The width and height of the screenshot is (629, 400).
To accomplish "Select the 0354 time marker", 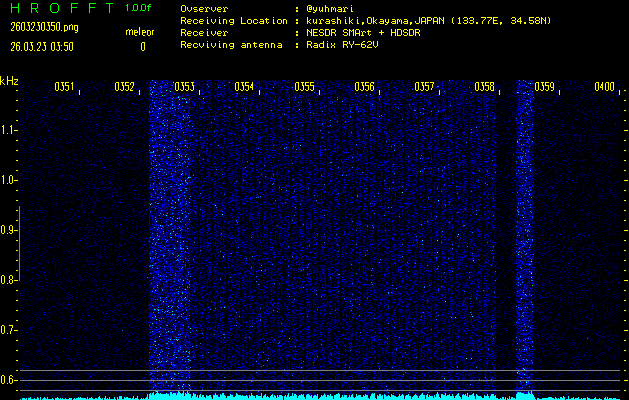I will tap(244, 87).
